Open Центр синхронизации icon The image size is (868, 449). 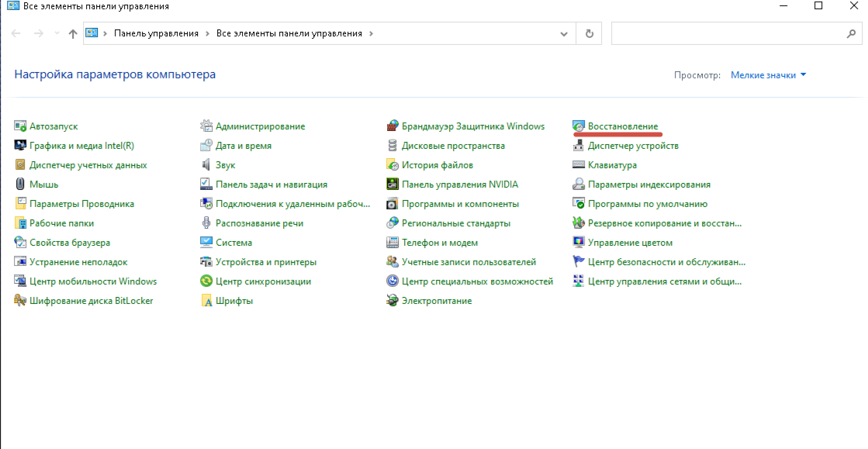point(206,281)
